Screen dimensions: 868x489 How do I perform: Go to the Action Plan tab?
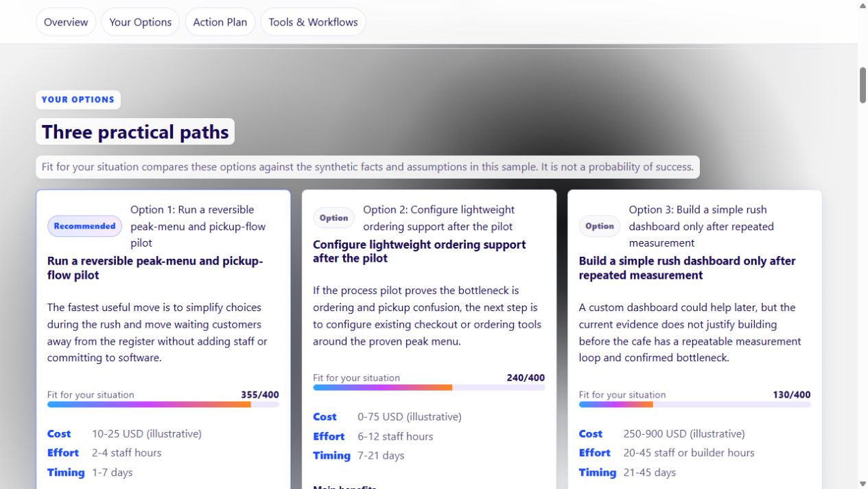click(x=220, y=22)
